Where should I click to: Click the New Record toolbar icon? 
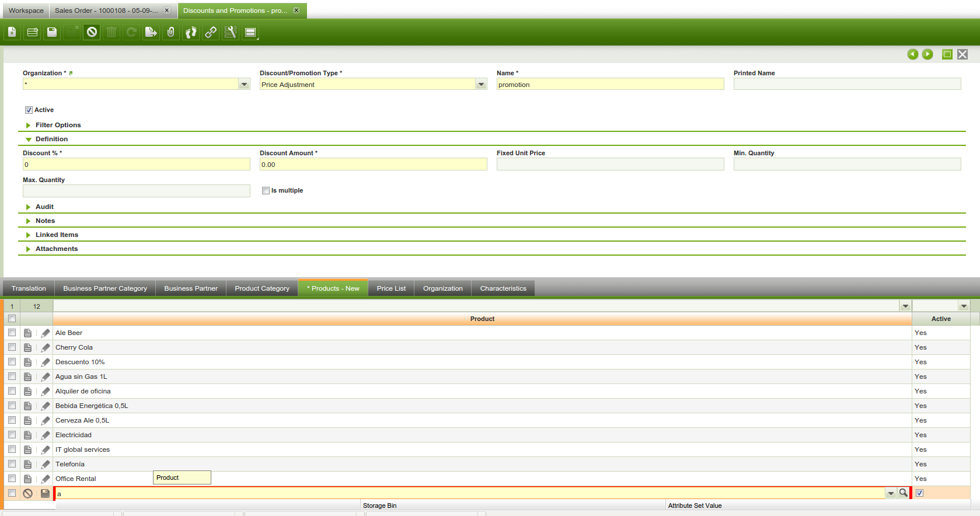pos(12,32)
